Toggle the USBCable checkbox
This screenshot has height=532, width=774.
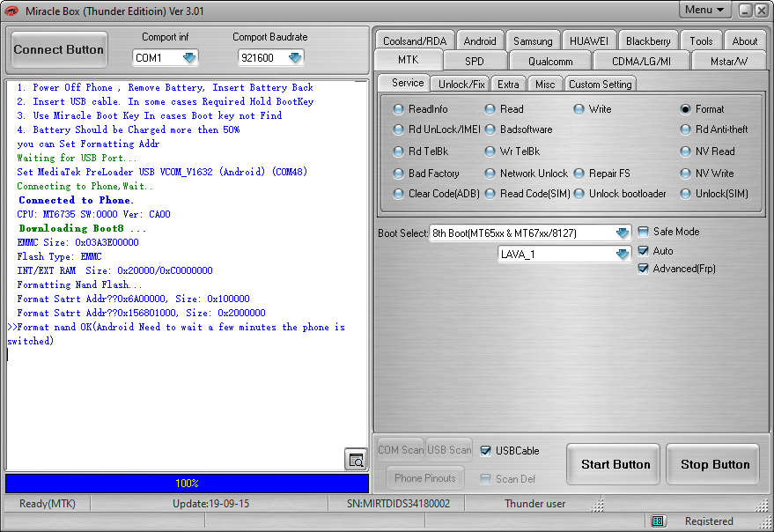[486, 450]
